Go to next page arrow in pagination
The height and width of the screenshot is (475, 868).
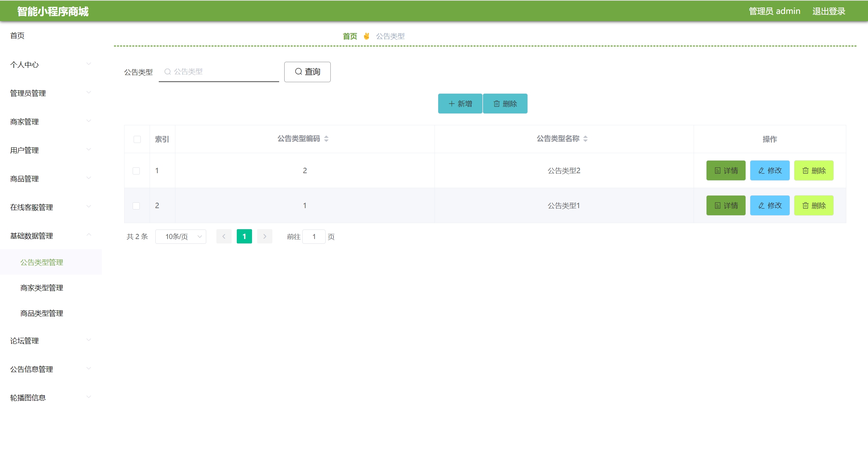pos(265,237)
